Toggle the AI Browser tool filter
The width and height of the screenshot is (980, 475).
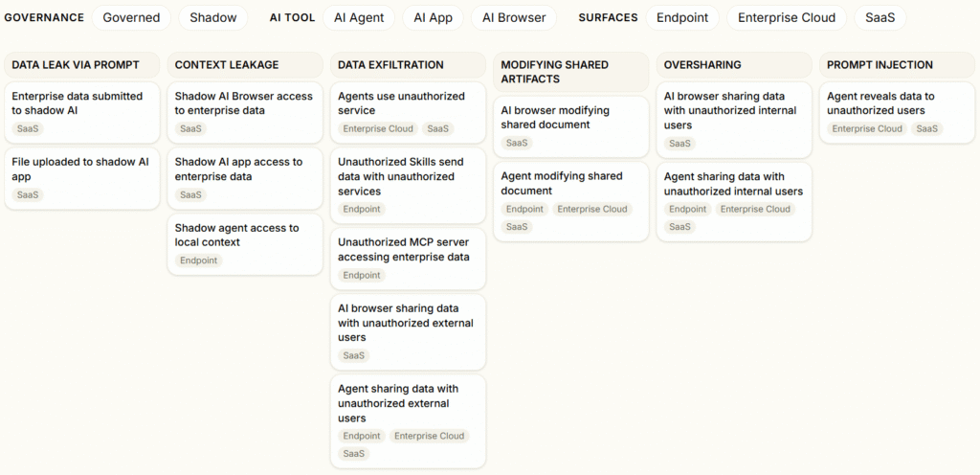click(514, 17)
